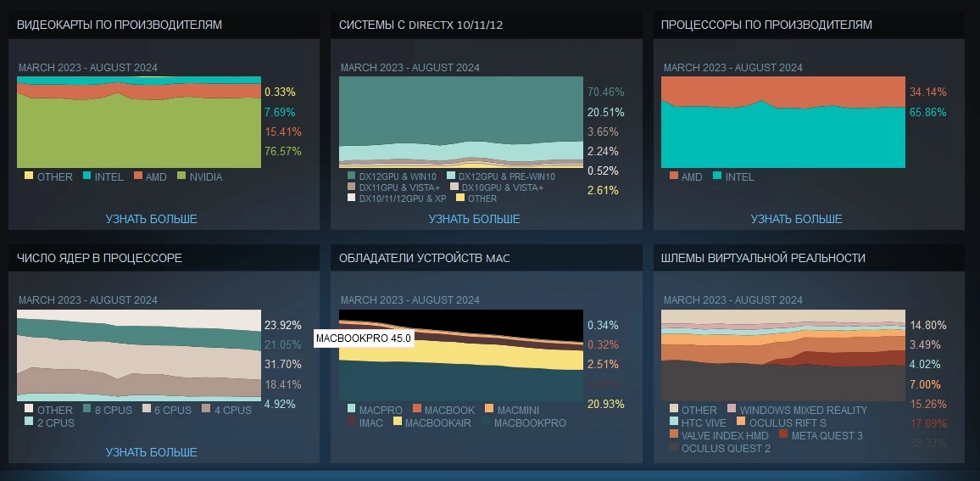The image size is (980, 481).
Task: Click the 31.70% value beside the CPU cores chart
Action: pos(283,364)
